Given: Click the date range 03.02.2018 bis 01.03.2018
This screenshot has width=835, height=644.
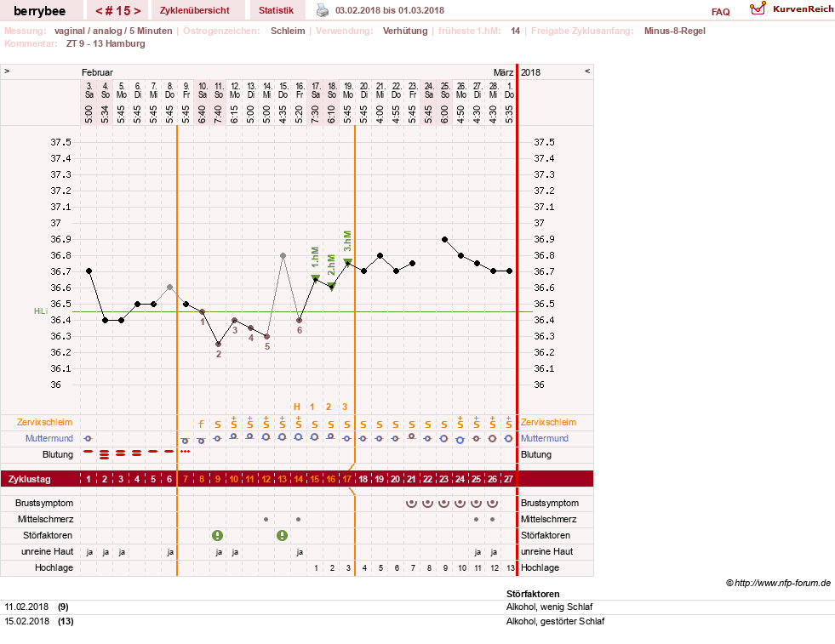Looking at the screenshot, I should [x=390, y=10].
